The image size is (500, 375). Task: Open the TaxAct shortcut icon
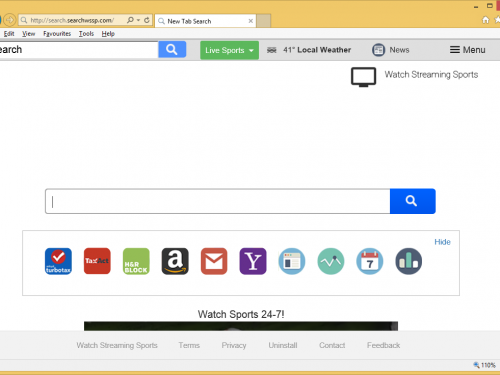point(97,261)
